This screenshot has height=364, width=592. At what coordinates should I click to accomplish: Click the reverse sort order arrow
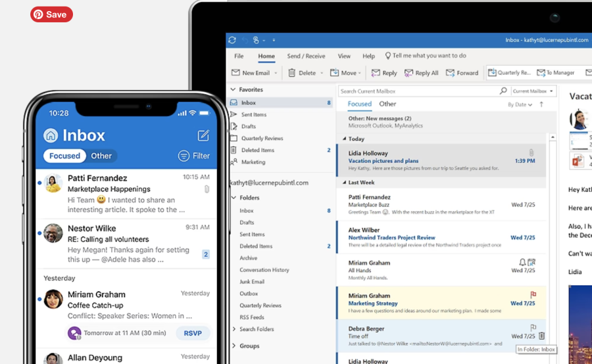coord(541,104)
